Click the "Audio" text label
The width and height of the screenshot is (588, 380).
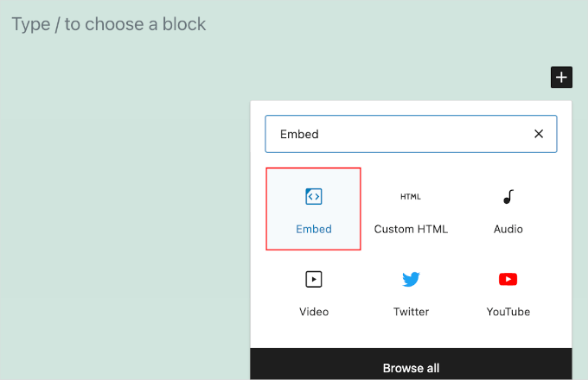[x=508, y=230]
